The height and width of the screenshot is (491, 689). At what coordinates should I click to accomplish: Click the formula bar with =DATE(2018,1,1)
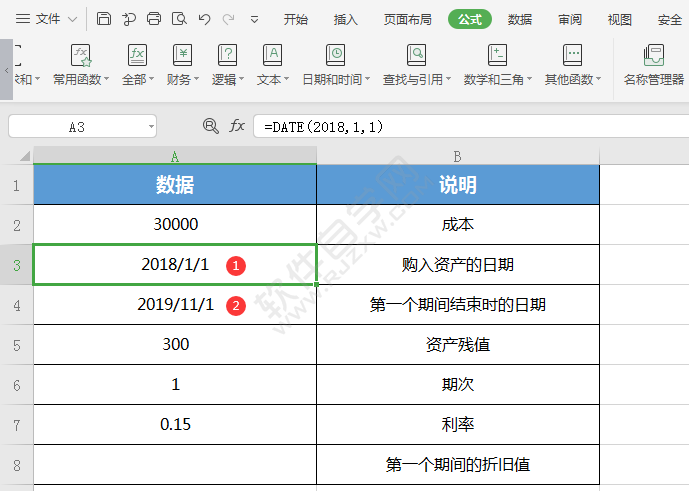pos(471,127)
